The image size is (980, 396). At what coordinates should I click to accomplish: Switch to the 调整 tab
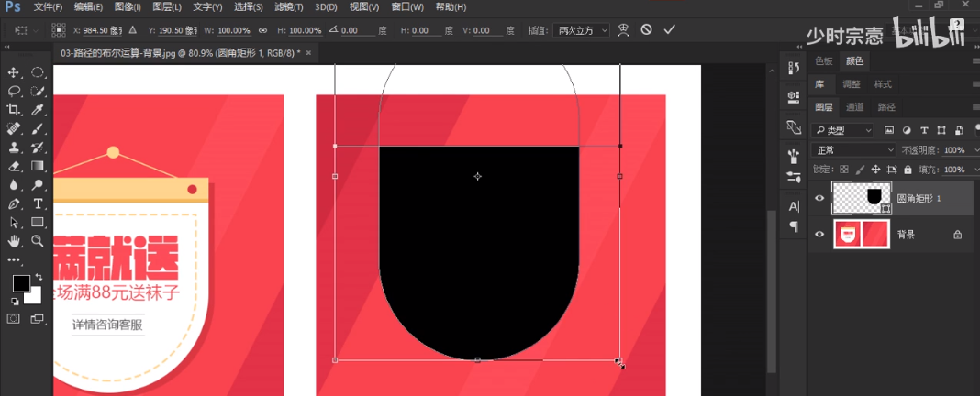point(852,84)
